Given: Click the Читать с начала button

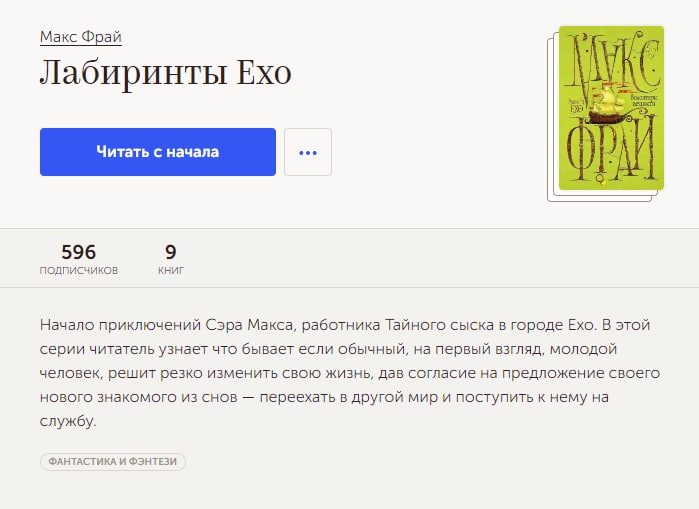Looking at the screenshot, I should click(158, 152).
